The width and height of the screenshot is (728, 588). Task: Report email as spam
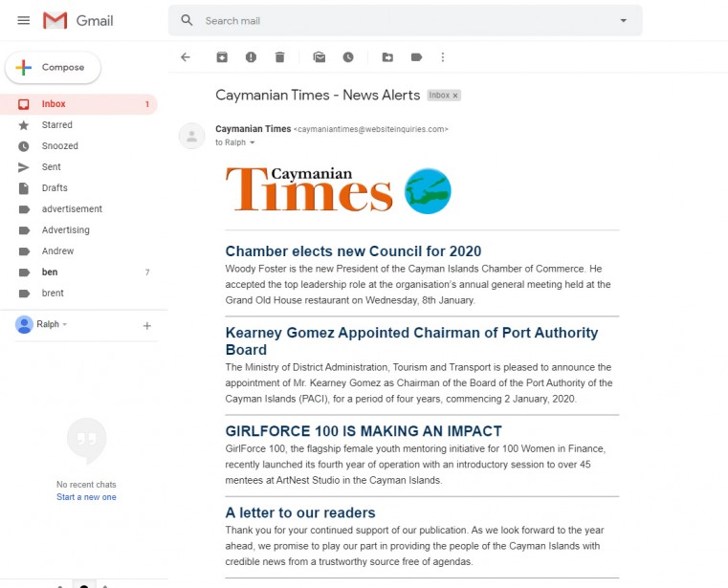pos(251,57)
